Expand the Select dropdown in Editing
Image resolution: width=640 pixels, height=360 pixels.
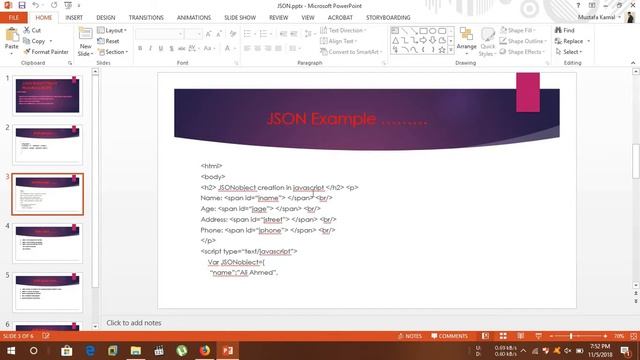point(569,52)
